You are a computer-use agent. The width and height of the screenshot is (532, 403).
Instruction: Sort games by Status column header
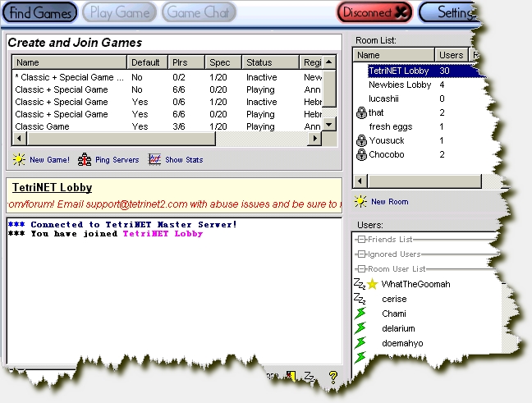point(270,62)
